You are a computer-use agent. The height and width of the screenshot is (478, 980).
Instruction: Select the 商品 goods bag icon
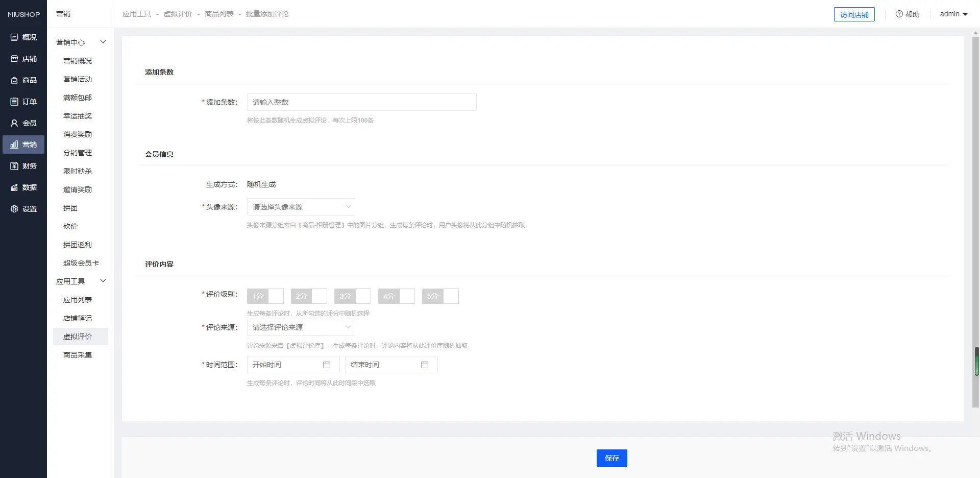pos(14,80)
